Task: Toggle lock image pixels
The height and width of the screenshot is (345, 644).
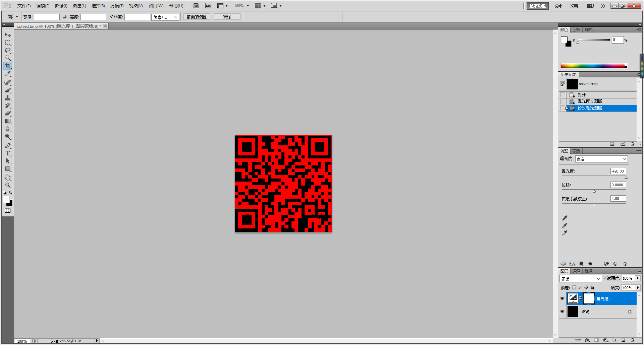Action: click(580, 287)
